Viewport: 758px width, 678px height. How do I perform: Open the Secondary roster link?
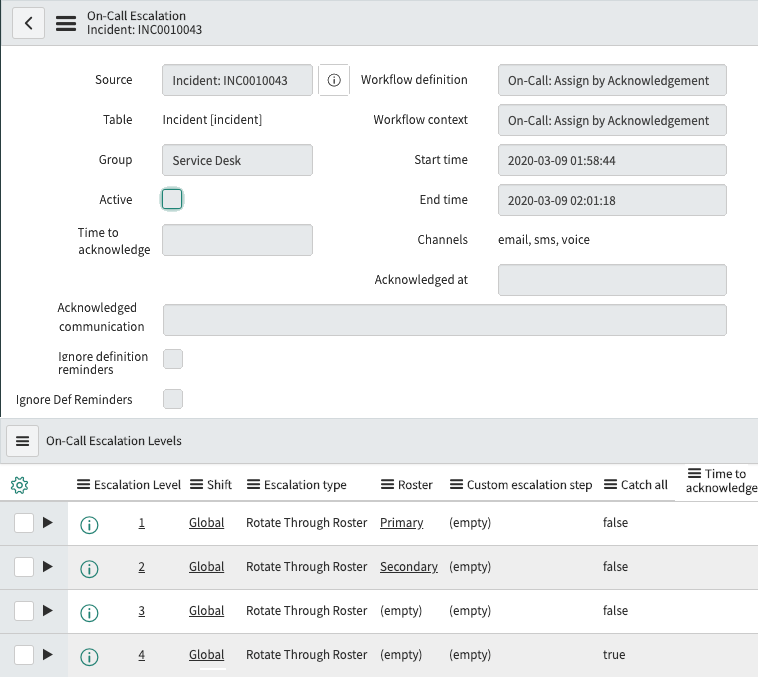pos(409,567)
